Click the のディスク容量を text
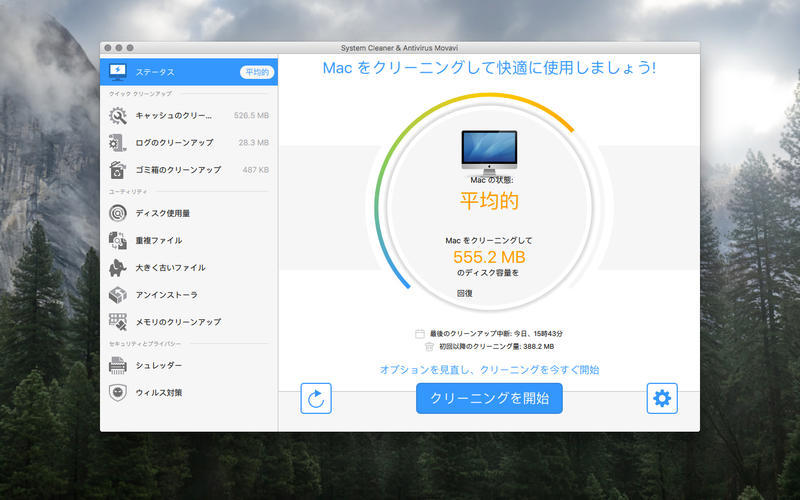This screenshot has height=500, width=800. [x=488, y=273]
